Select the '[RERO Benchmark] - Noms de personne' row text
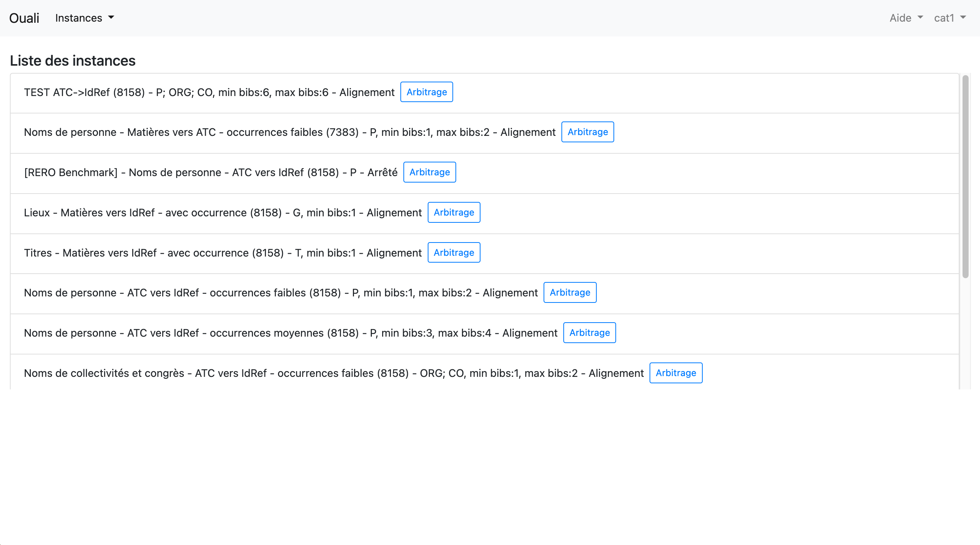 pos(211,173)
